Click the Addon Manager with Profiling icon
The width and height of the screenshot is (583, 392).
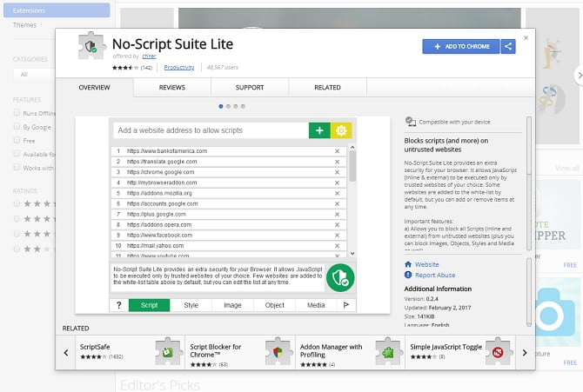pos(388,351)
